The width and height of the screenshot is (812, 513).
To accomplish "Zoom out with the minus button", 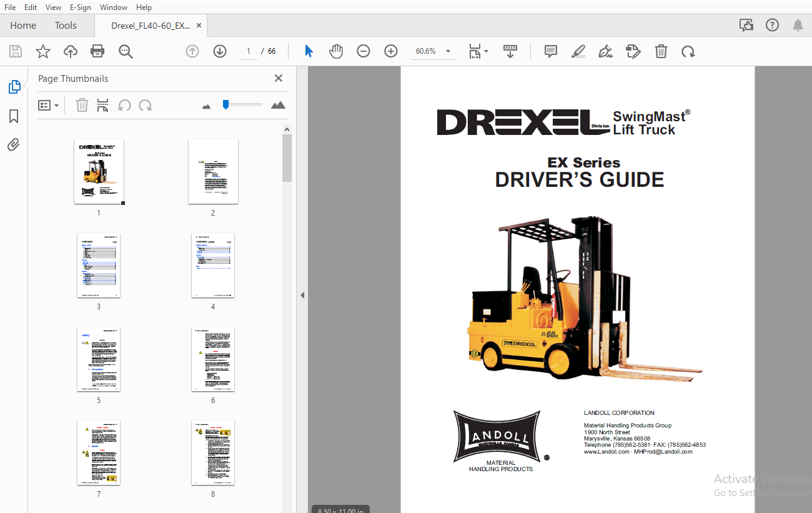I will click(364, 51).
